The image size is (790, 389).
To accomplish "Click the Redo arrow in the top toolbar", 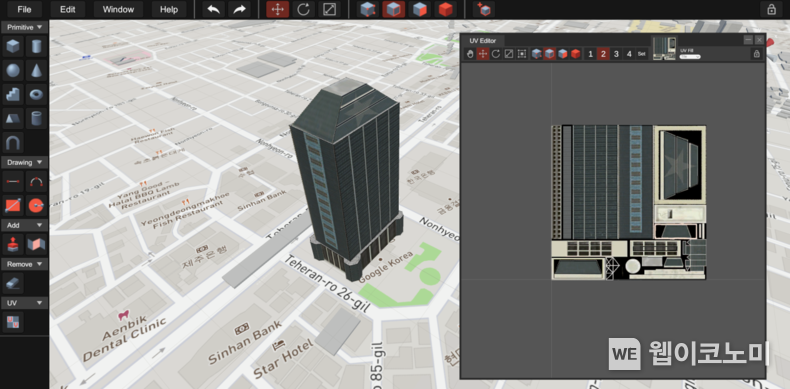I will pyautogui.click(x=239, y=10).
